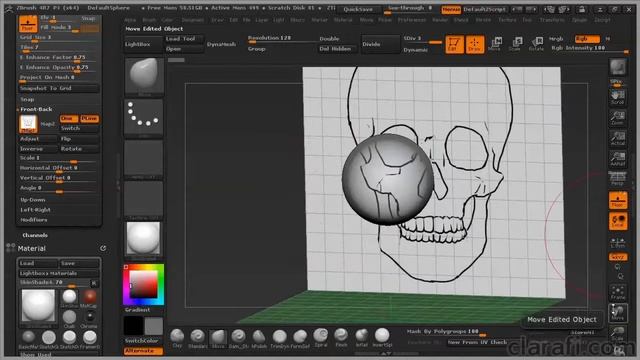Select the Move transform tool
This screenshot has height=360, width=640.
pos(495,44)
